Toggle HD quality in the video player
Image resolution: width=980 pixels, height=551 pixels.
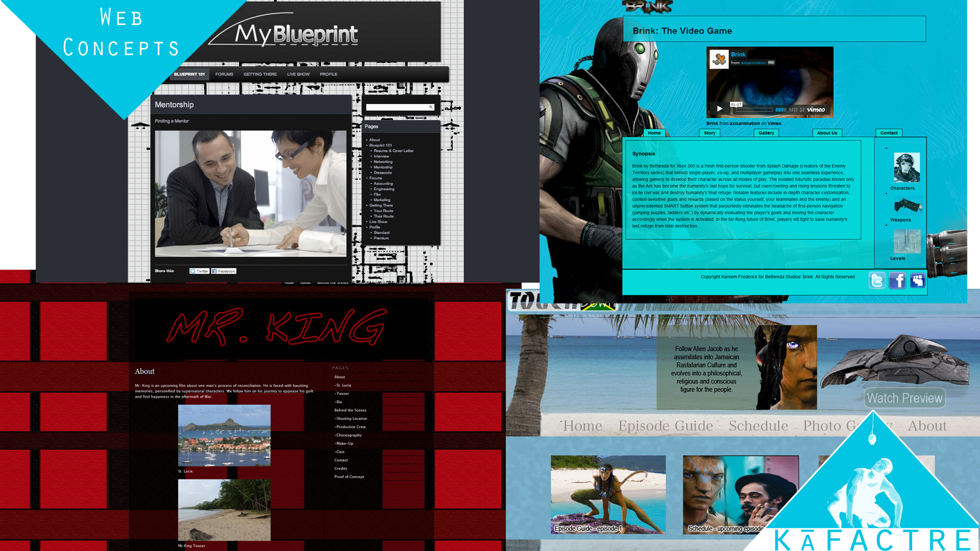tap(793, 110)
